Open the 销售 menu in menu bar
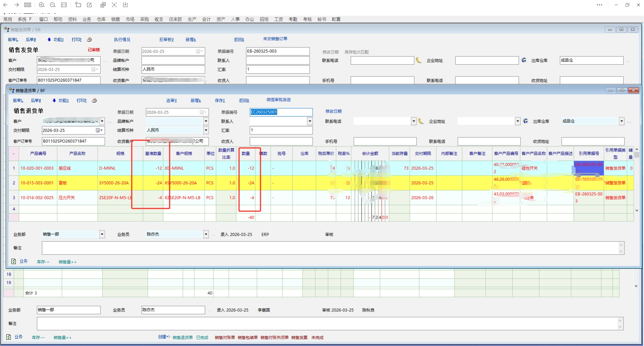 tap(116, 19)
